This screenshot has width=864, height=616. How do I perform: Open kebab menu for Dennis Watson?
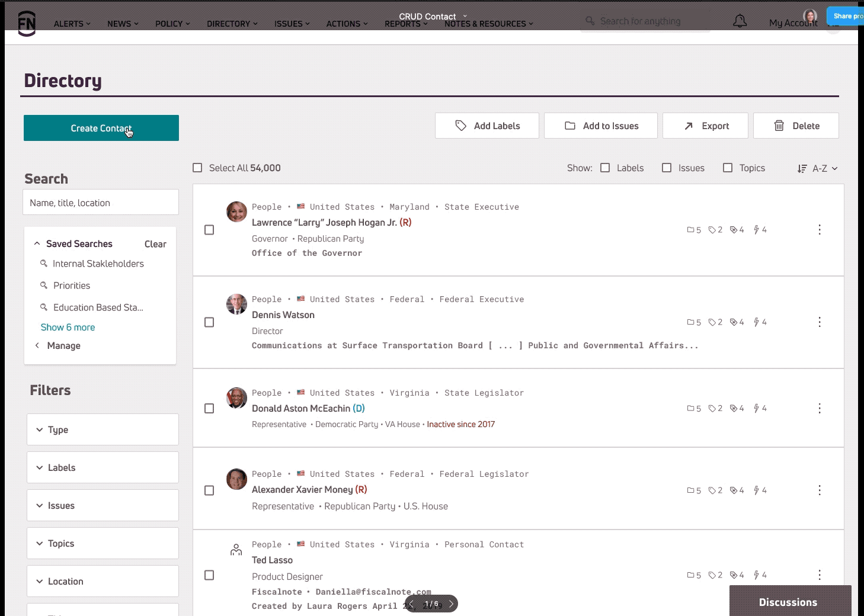click(820, 322)
